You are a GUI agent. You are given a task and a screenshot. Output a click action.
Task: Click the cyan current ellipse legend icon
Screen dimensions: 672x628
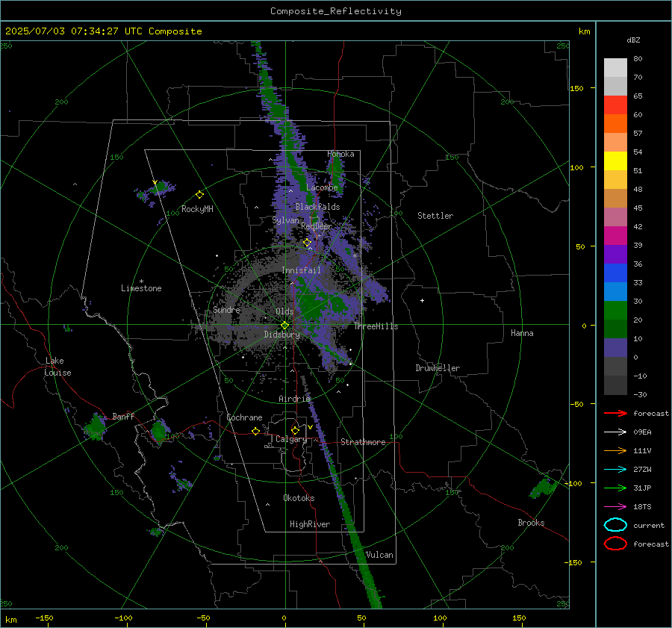(x=615, y=525)
